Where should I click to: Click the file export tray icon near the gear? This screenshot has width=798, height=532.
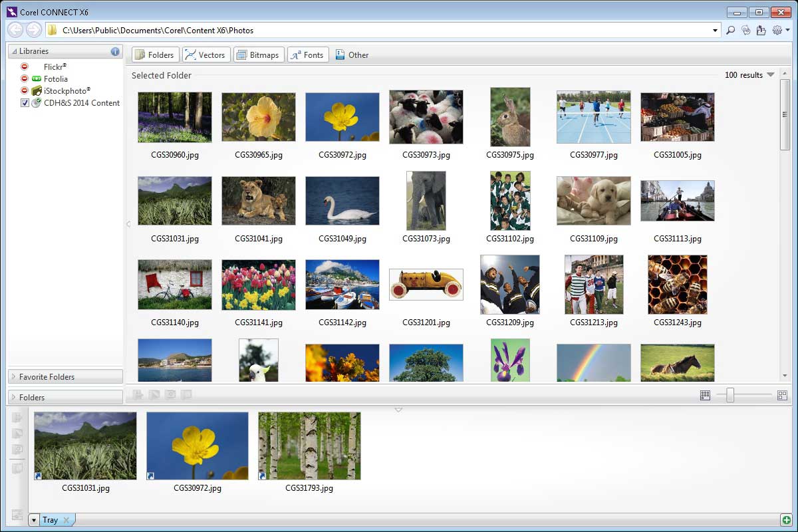(x=761, y=31)
